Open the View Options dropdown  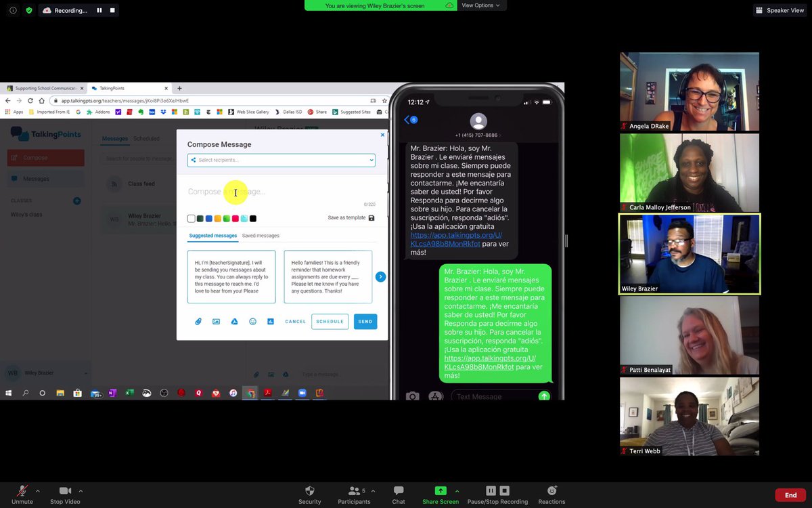(x=480, y=5)
